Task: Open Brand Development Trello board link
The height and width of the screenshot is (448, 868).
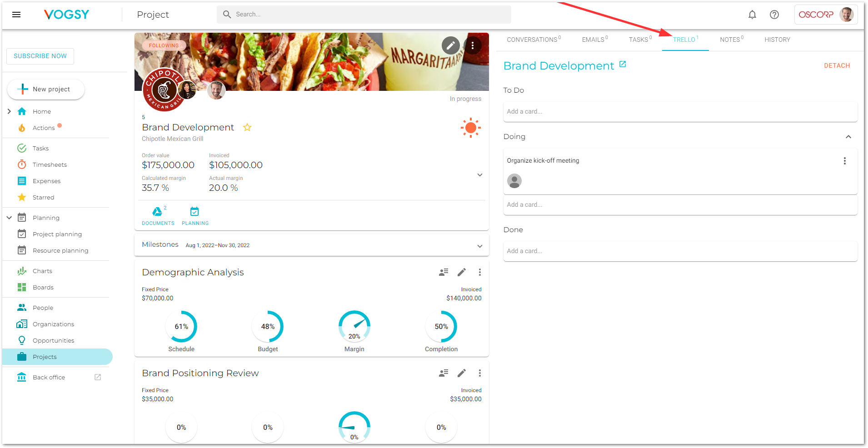Action: (x=623, y=65)
